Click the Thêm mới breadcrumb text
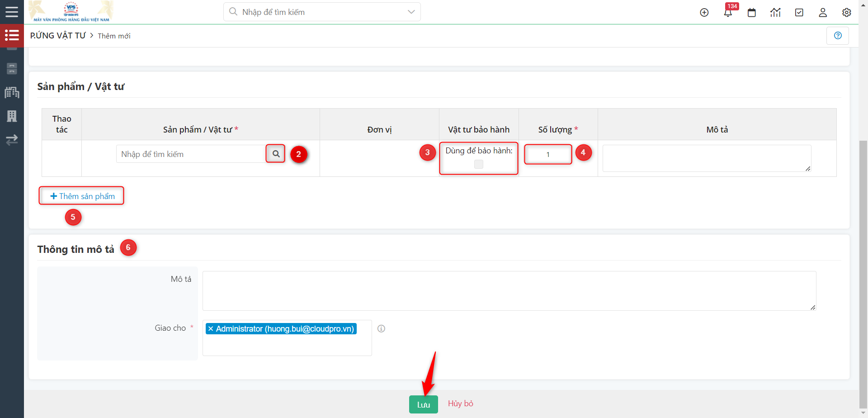The width and height of the screenshot is (868, 418). [x=114, y=36]
